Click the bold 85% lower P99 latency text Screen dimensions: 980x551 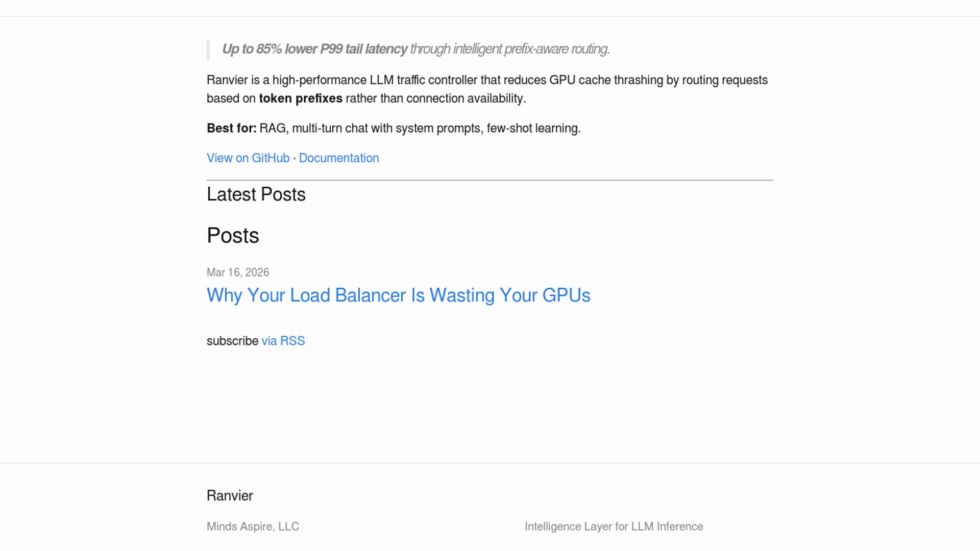314,49
